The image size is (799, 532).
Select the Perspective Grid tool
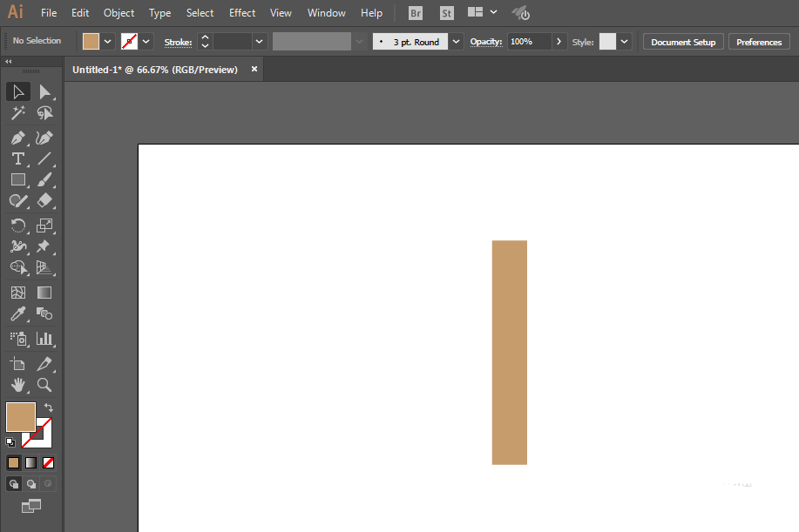point(44,267)
